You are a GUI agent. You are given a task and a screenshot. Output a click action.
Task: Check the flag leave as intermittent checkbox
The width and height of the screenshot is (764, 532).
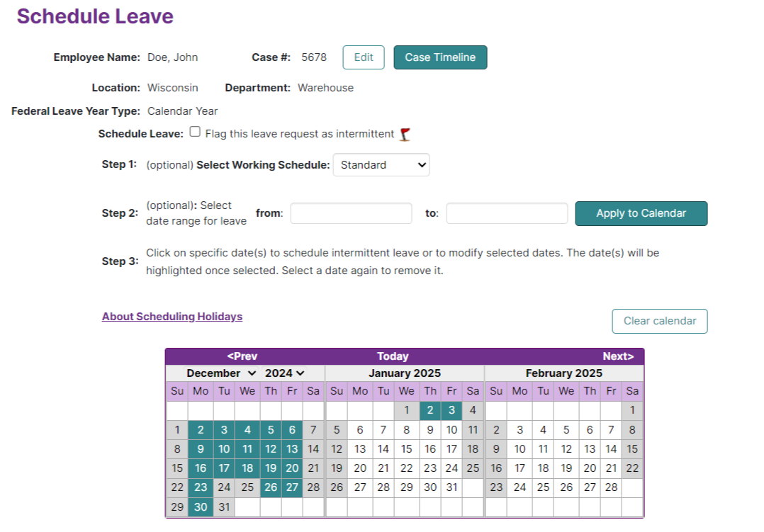point(195,132)
